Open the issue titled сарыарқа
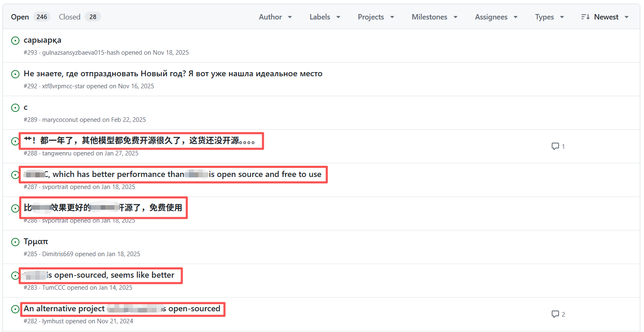 [42, 40]
